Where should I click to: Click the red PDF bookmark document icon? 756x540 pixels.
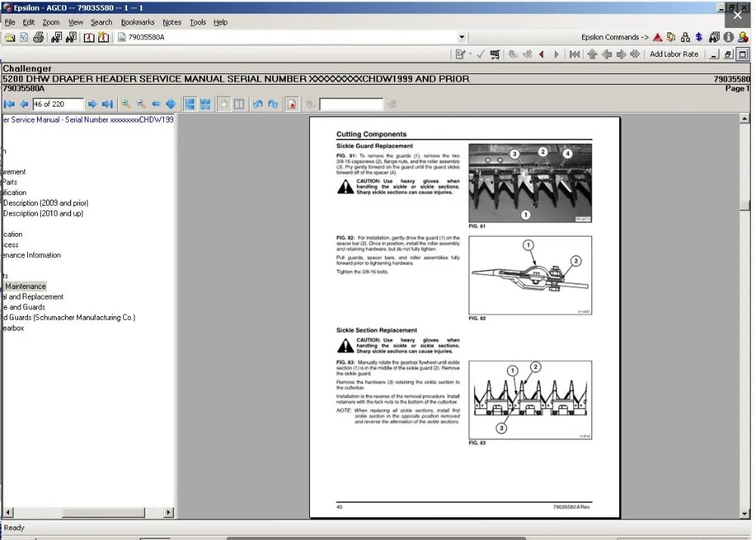pos(292,104)
